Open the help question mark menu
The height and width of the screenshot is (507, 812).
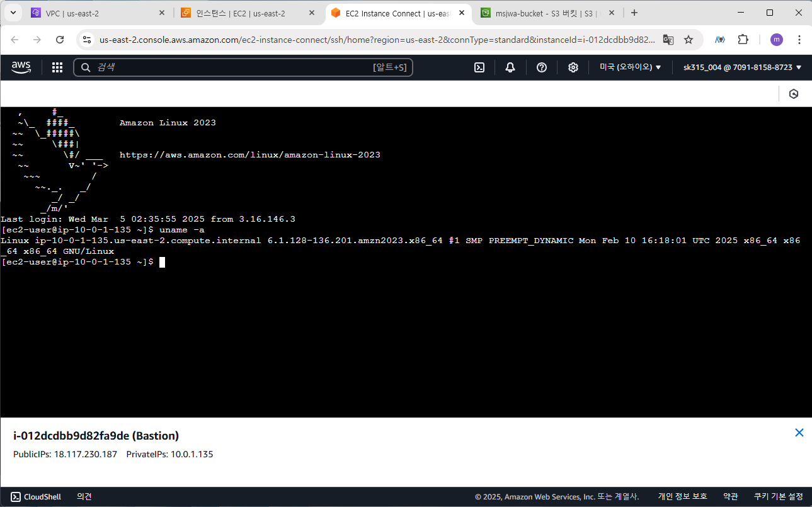tap(542, 67)
